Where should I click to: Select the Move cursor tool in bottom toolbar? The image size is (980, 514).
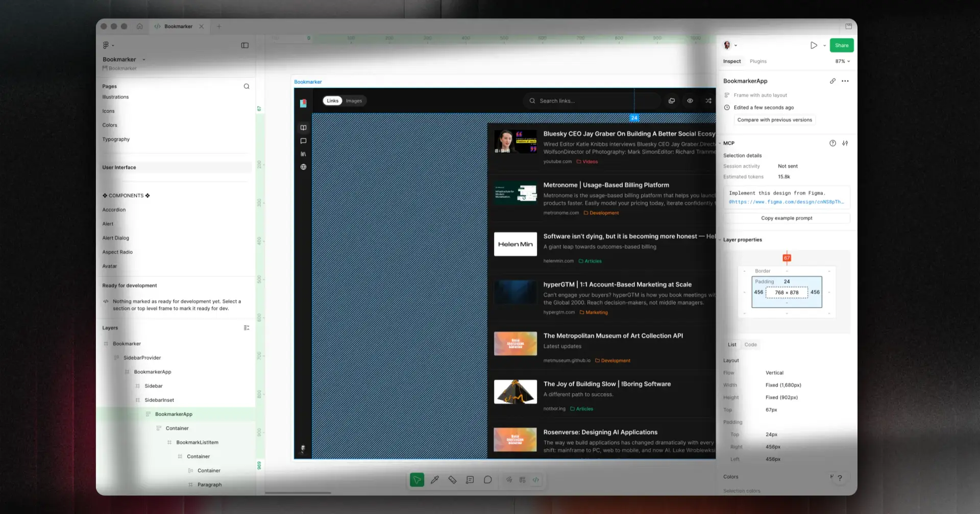click(416, 480)
